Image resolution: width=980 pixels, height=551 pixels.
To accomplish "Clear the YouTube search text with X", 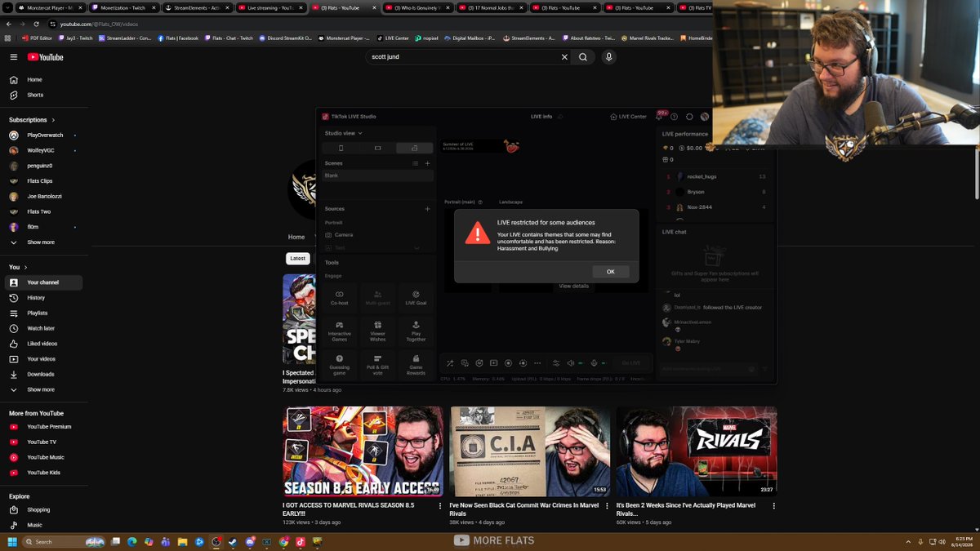I will 563,57.
